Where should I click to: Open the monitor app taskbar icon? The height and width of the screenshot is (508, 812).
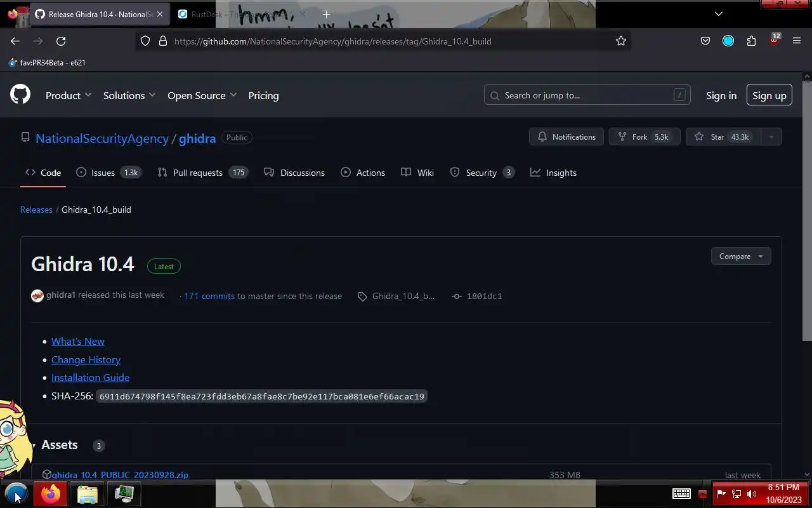124,494
